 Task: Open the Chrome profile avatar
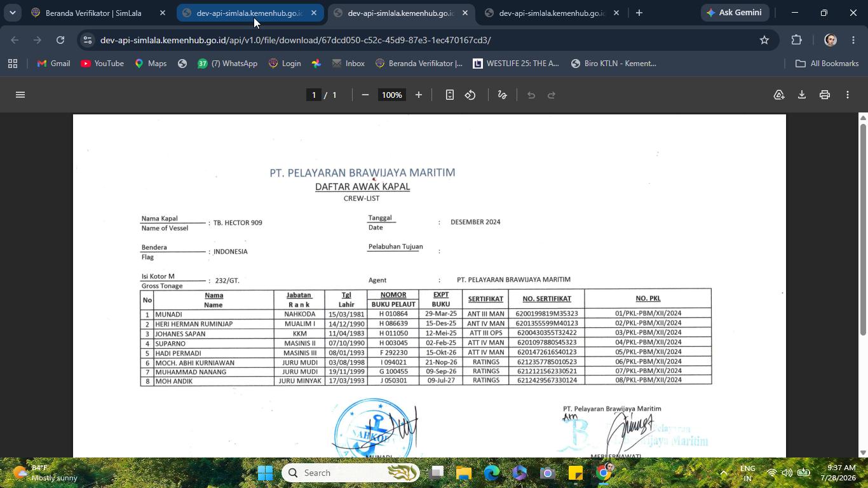[x=831, y=40]
